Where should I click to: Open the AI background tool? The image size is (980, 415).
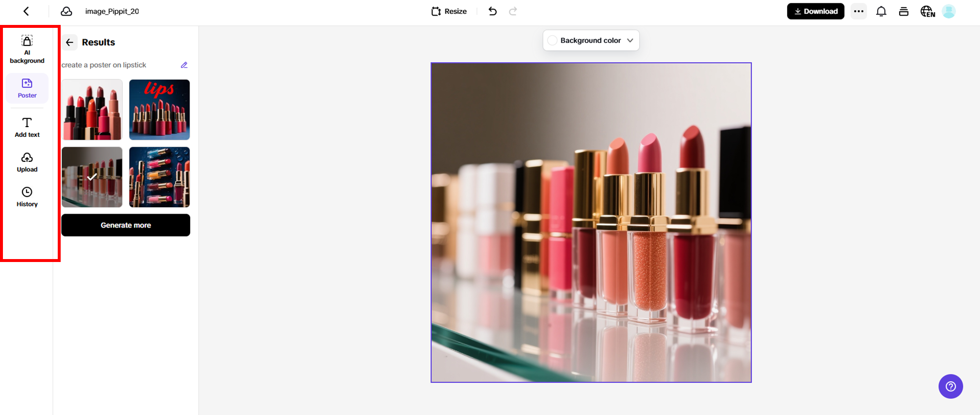click(x=27, y=49)
